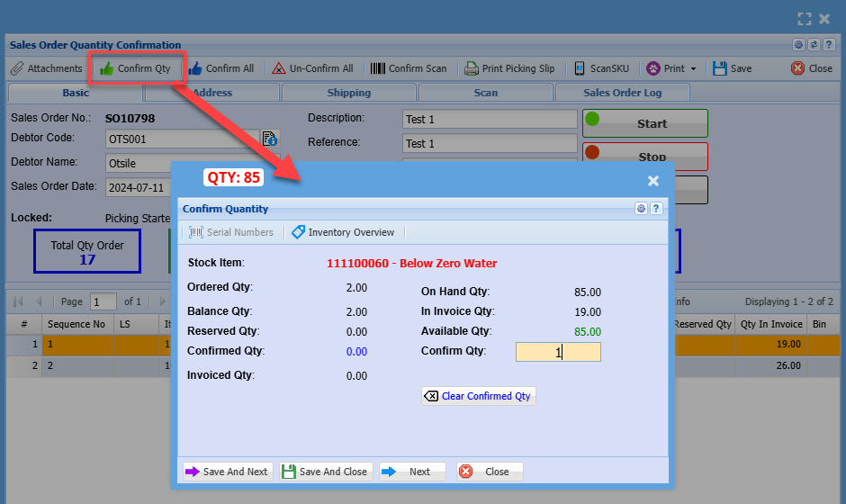Click the refresh icon in the main panel header

(814, 45)
